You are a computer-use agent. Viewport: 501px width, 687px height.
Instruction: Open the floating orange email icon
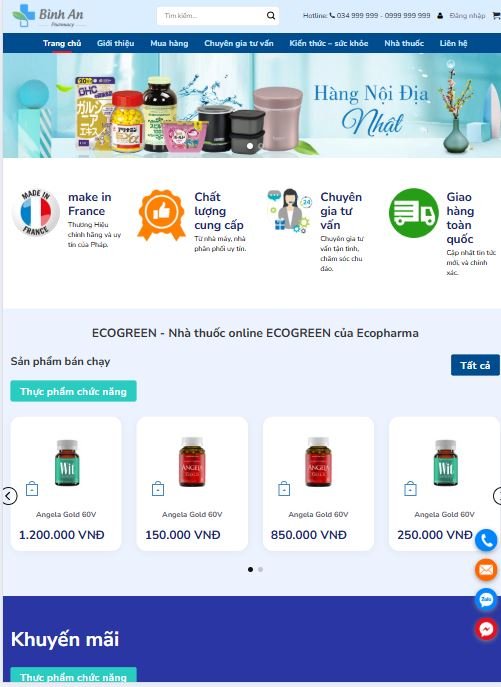coord(486,570)
